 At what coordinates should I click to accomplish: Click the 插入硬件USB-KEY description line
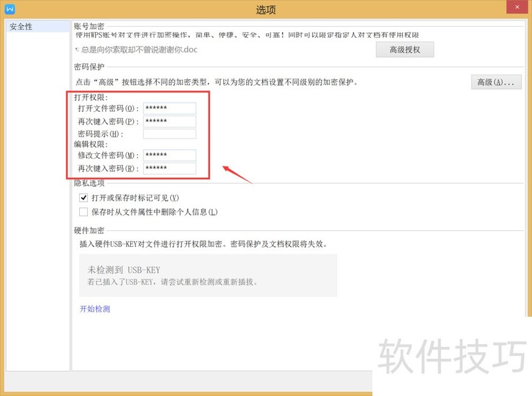click(x=203, y=244)
